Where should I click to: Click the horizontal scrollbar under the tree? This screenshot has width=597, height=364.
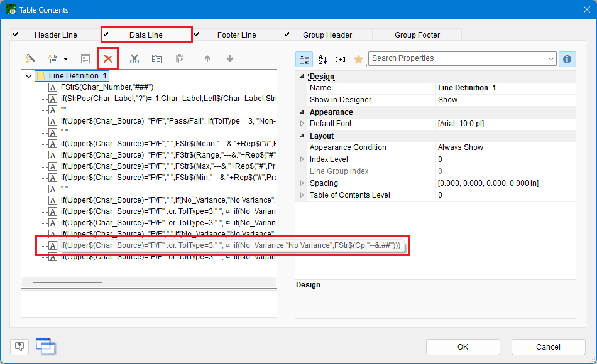point(67,282)
